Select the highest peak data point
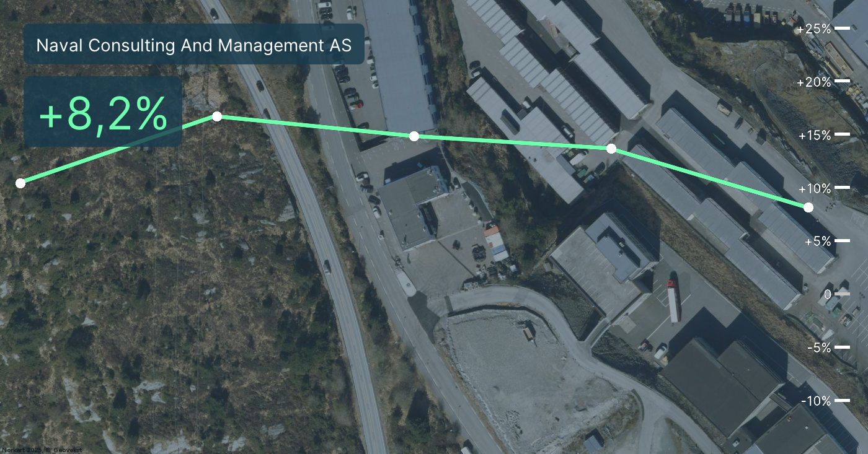 tap(217, 116)
